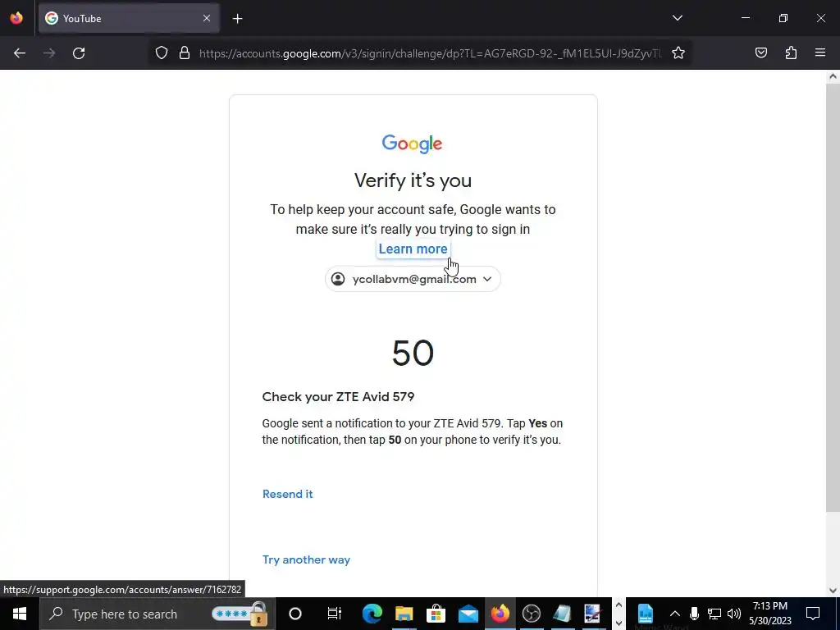Minimize the Firefox window
The width and height of the screenshot is (840, 630).
pos(746,18)
